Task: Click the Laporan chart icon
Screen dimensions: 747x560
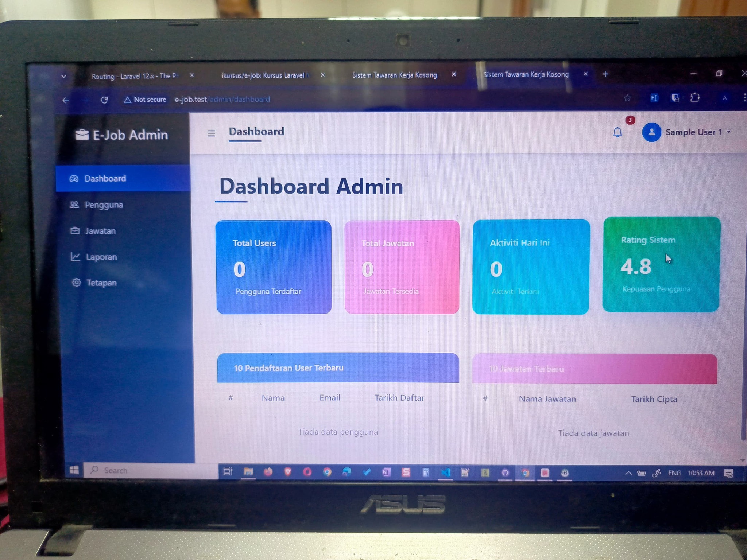Action: click(76, 257)
